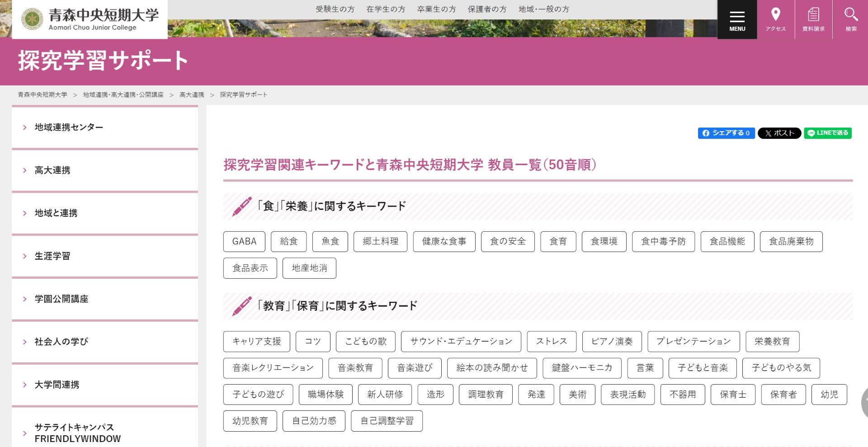The image size is (868, 447).
Task: Select the 調理教育 keyword tag
Action: (x=486, y=395)
